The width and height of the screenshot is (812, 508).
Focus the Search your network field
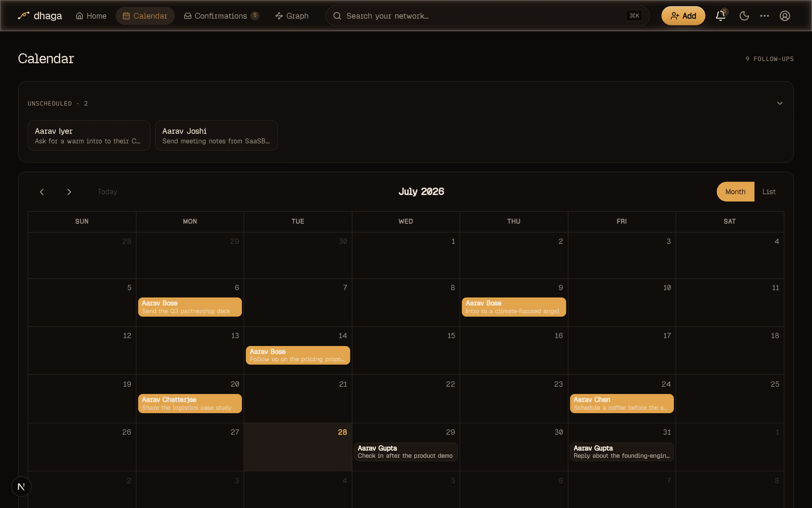[487, 16]
